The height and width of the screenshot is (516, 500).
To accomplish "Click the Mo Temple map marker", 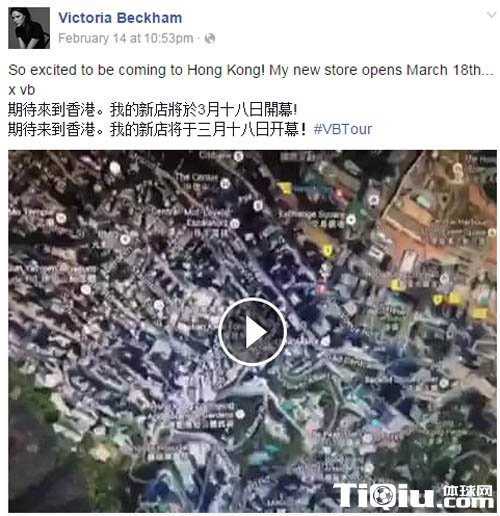I will [x=61, y=218].
